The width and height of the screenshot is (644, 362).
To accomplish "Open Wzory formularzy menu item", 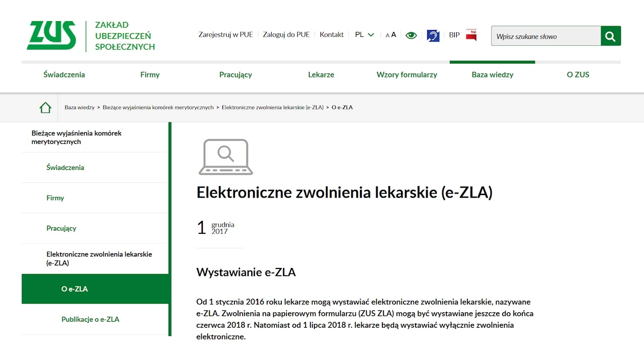I will coord(407,74).
